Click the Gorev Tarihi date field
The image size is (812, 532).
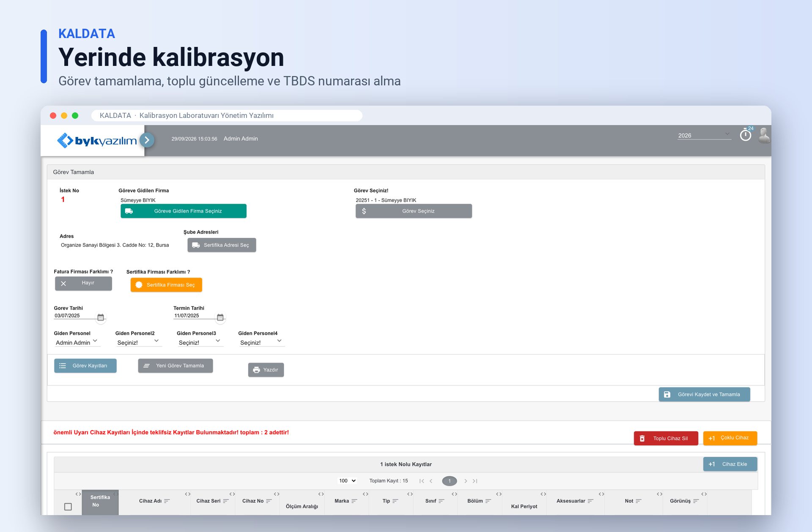tap(74, 316)
